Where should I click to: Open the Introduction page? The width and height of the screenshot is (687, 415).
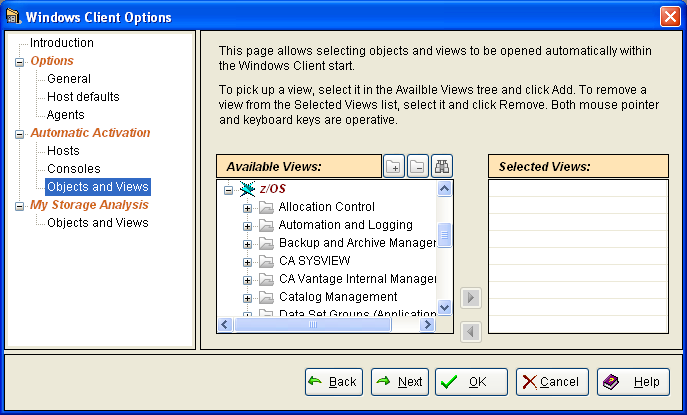click(x=62, y=43)
